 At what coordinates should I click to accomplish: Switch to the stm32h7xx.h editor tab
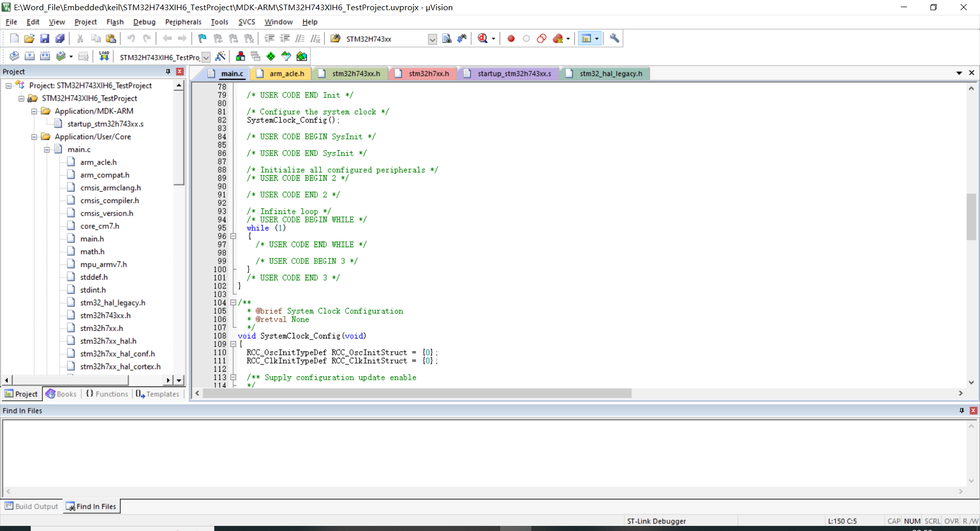point(423,74)
